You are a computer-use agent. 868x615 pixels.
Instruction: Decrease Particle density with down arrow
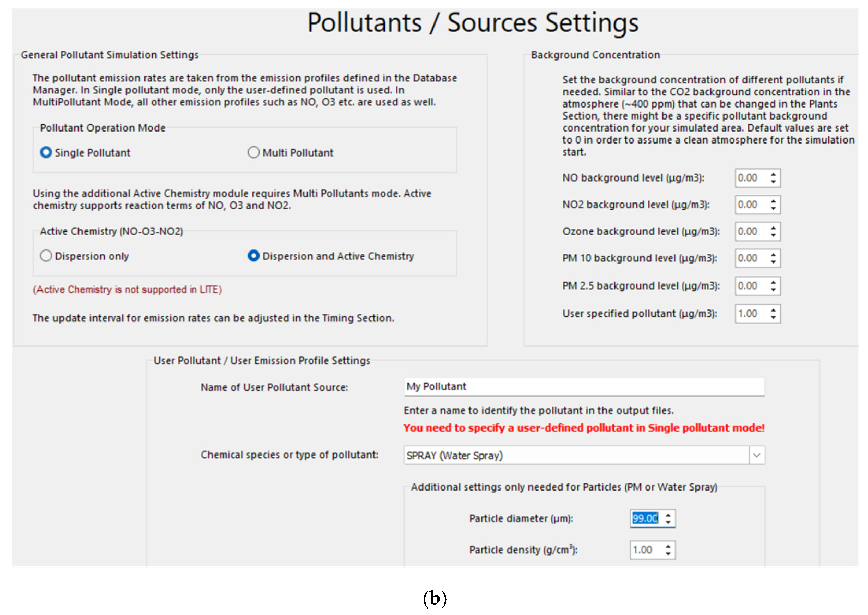(668, 554)
